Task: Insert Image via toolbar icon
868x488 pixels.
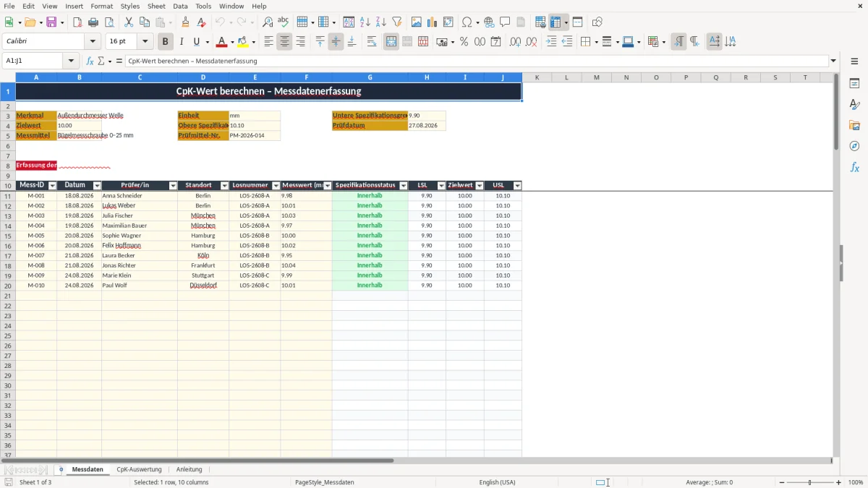Action: pos(416,22)
